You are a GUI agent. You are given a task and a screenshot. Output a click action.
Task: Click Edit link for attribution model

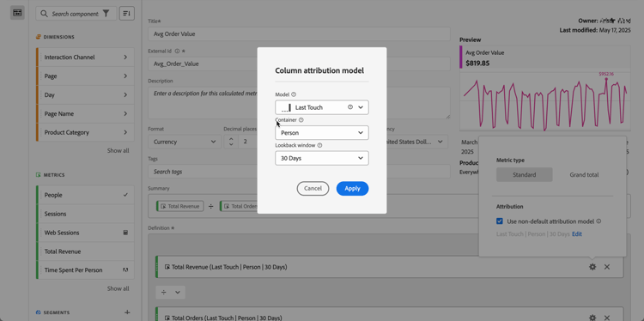click(x=577, y=234)
